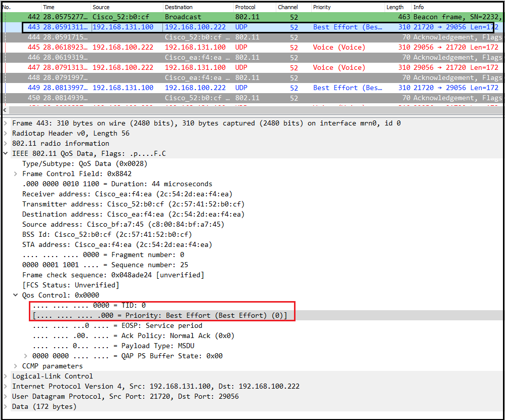The height and width of the screenshot is (420, 505).
Task: Collapse the Qos Control 0x0000 node
Action: 17,295
